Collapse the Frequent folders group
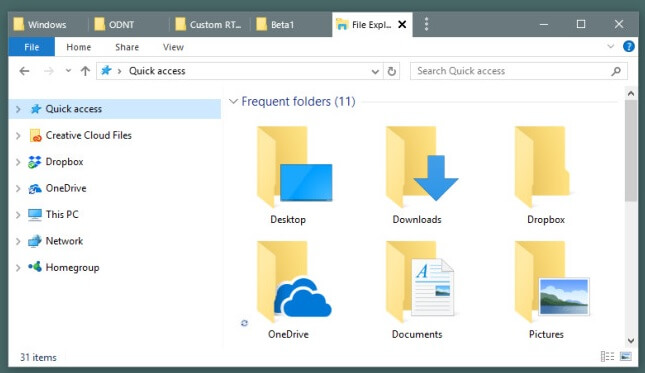This screenshot has width=645, height=373. pos(233,101)
